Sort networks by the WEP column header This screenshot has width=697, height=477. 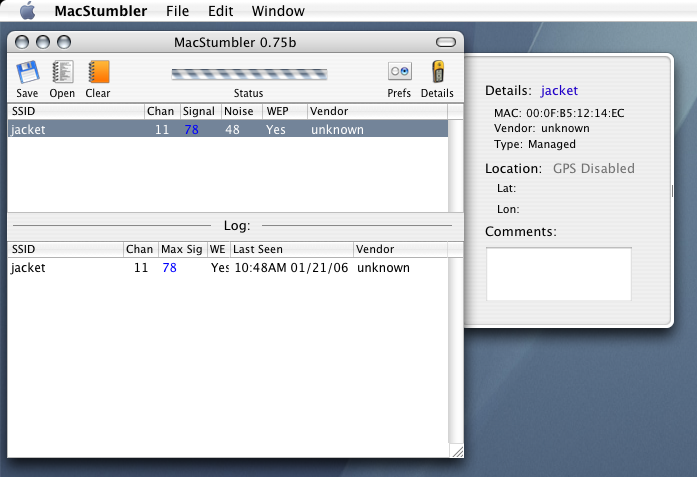coord(284,111)
